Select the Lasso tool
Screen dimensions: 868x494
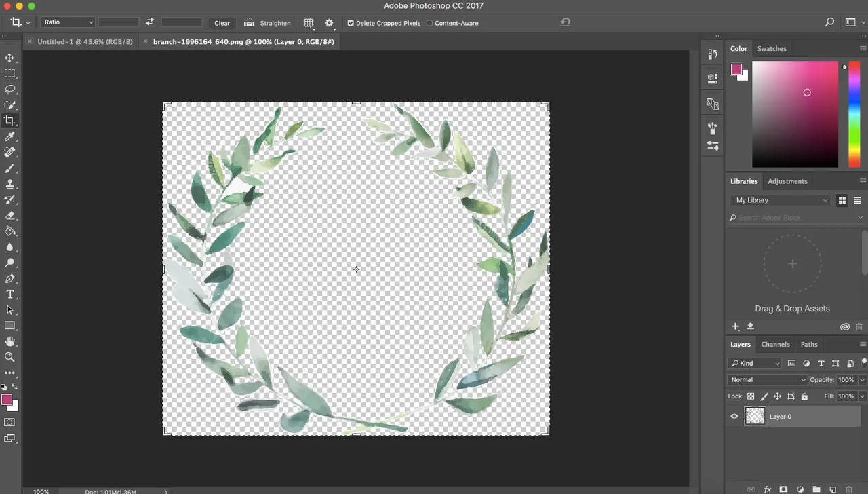coord(9,89)
